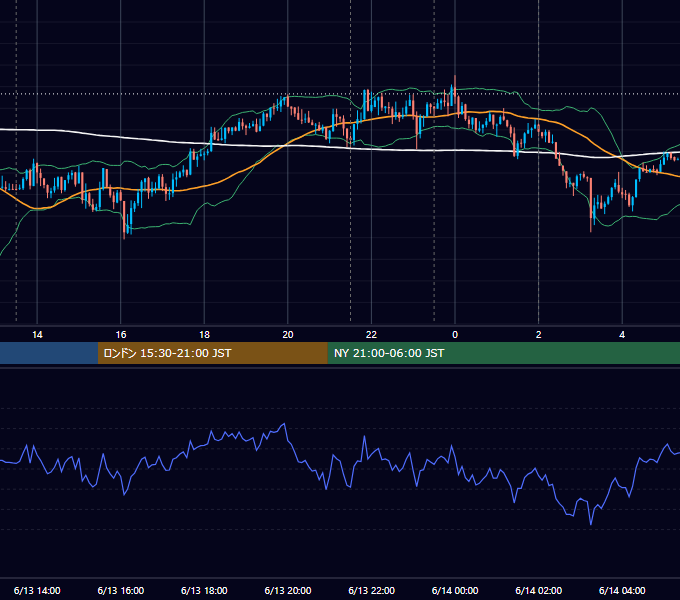Click the 16 hour tick label

pos(121,335)
